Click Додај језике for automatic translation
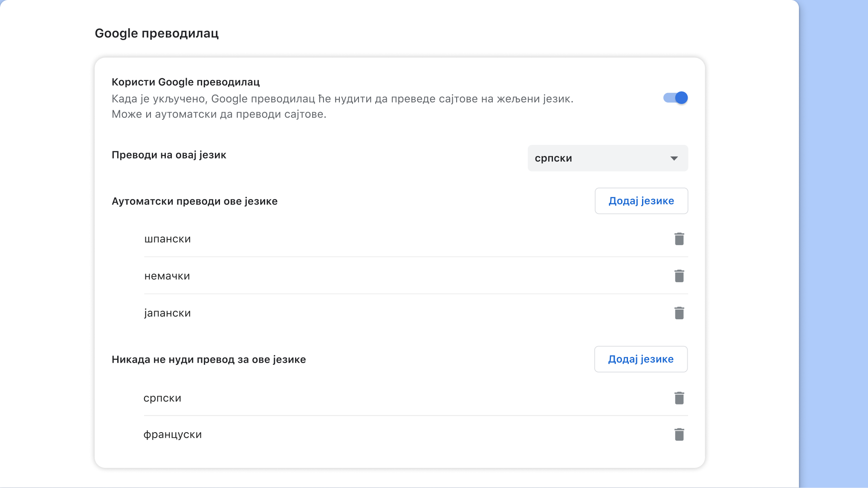868x488 pixels. click(x=641, y=201)
